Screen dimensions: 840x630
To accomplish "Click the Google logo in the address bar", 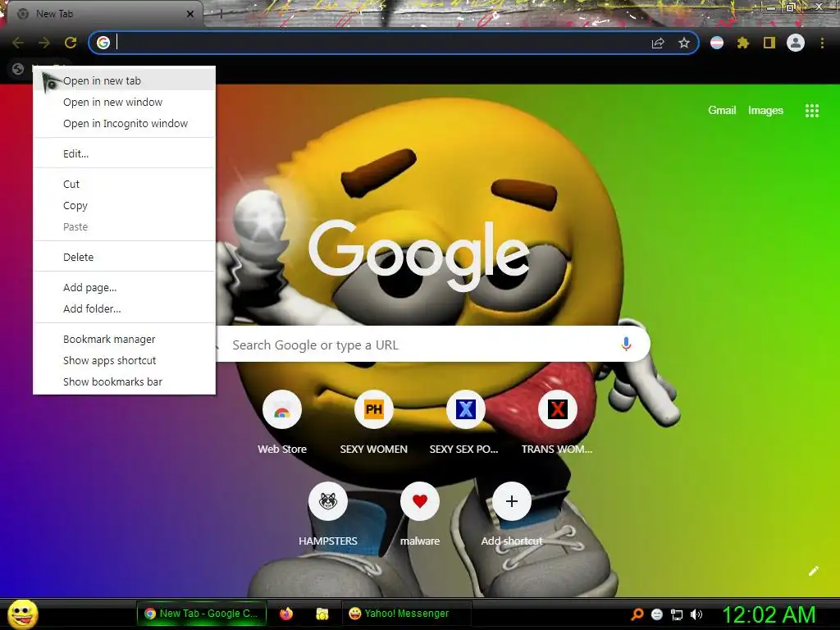I will 103,43.
